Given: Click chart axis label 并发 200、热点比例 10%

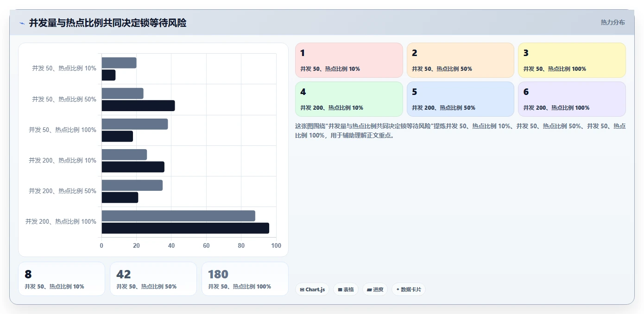Looking at the screenshot, I should [x=63, y=160].
